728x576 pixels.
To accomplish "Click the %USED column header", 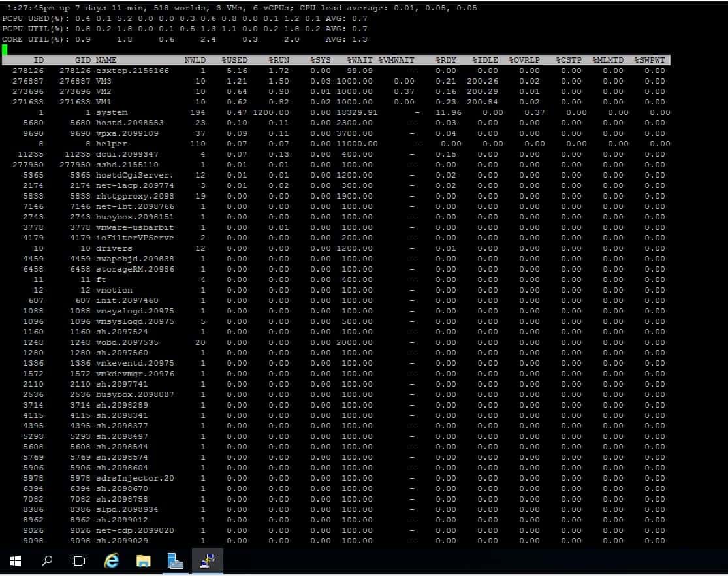I will (234, 60).
